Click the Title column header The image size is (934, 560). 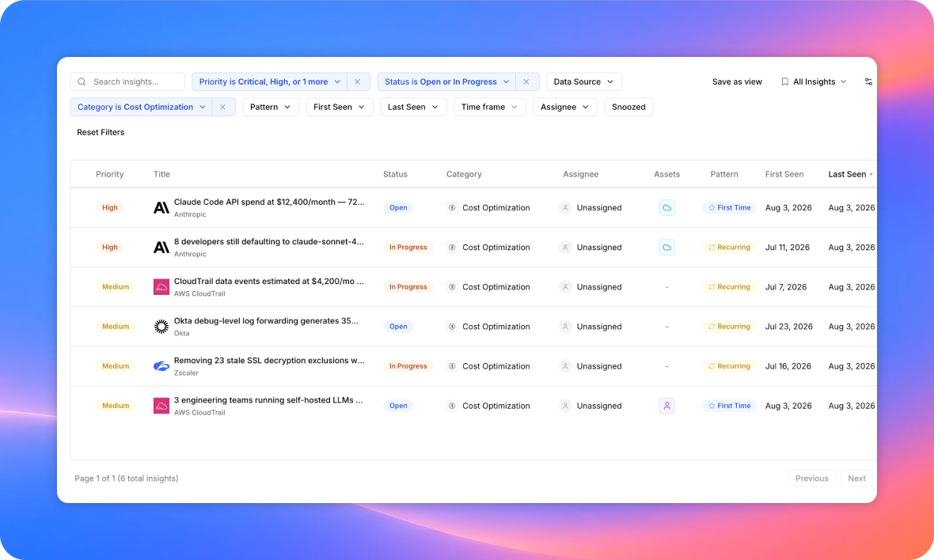click(162, 174)
